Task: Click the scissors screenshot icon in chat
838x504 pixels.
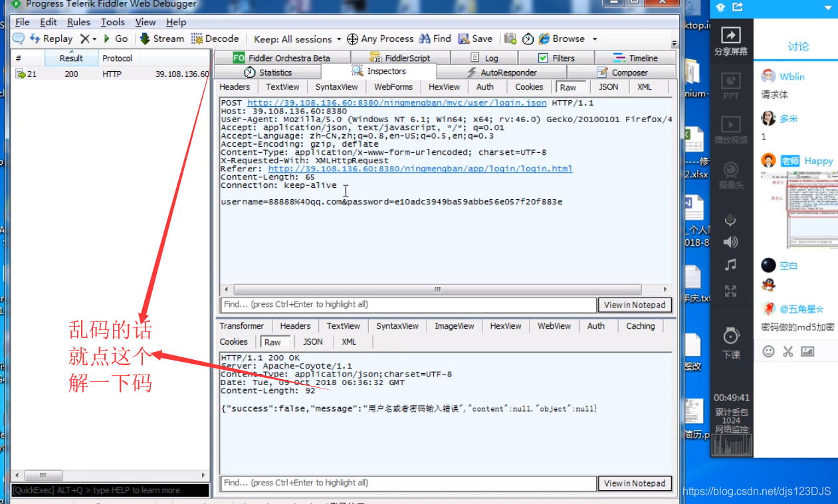Action: coord(788,351)
